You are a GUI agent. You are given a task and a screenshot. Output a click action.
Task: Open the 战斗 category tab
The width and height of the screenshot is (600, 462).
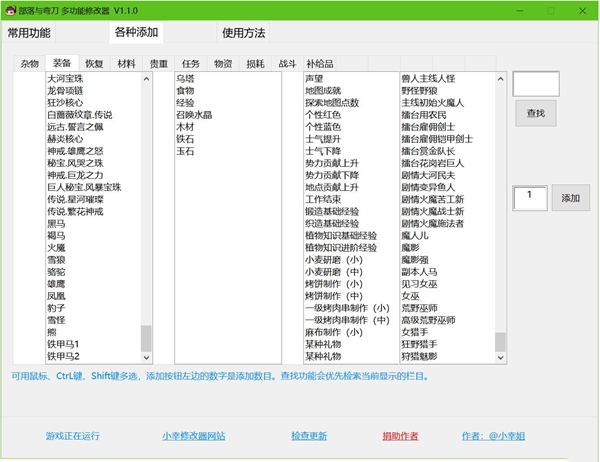pos(287,63)
